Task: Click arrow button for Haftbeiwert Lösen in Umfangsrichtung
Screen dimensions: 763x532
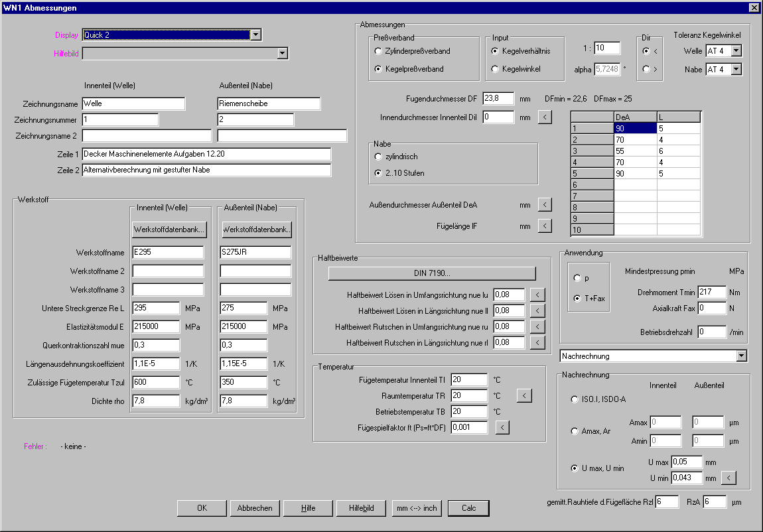Action: point(537,295)
